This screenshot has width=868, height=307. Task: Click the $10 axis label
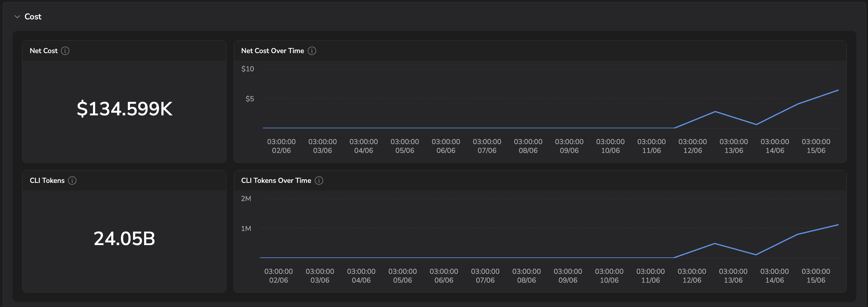point(248,69)
